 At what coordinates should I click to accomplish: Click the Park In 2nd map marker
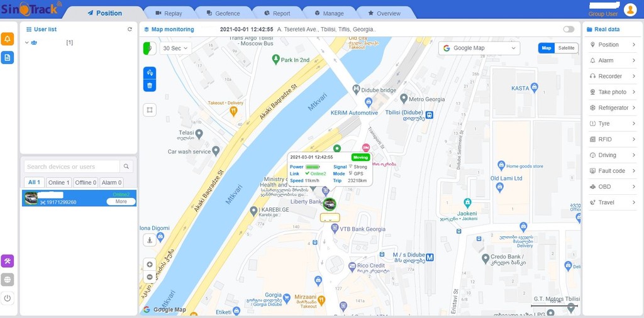click(x=276, y=60)
